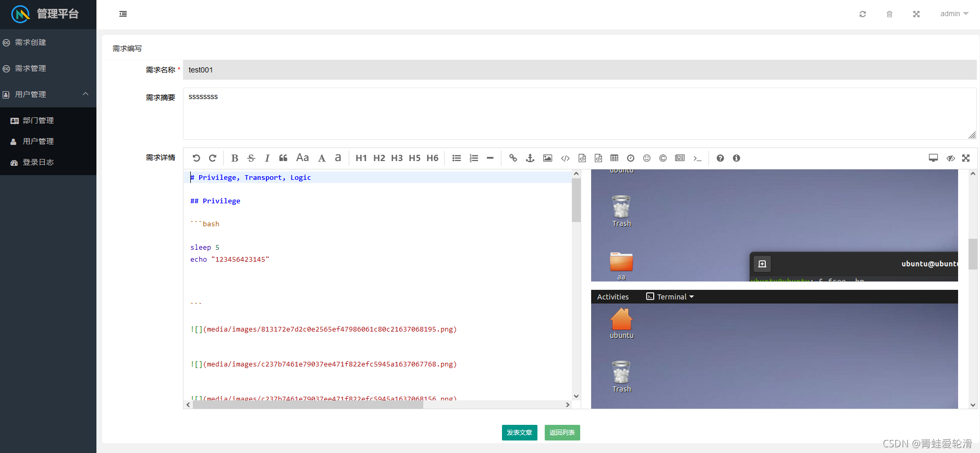Insert a reference anchor
Viewport: 980px width, 453px height.
point(530,158)
